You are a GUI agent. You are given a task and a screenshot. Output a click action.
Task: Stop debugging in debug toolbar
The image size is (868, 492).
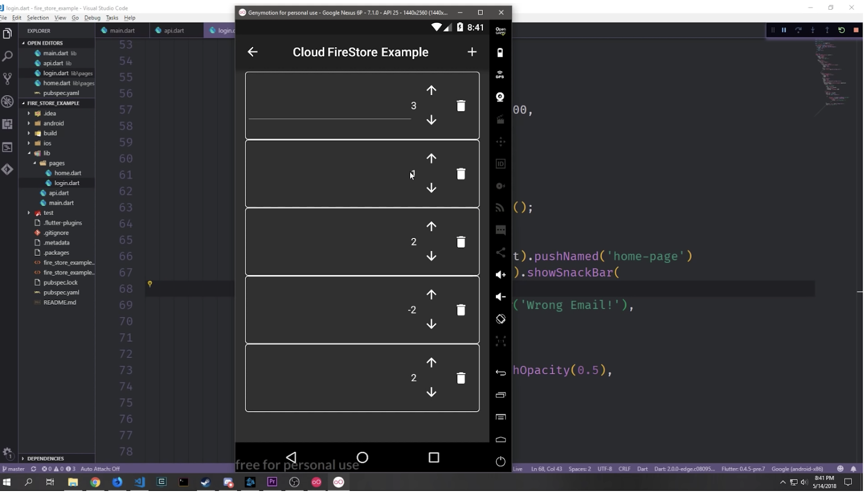pos(856,30)
